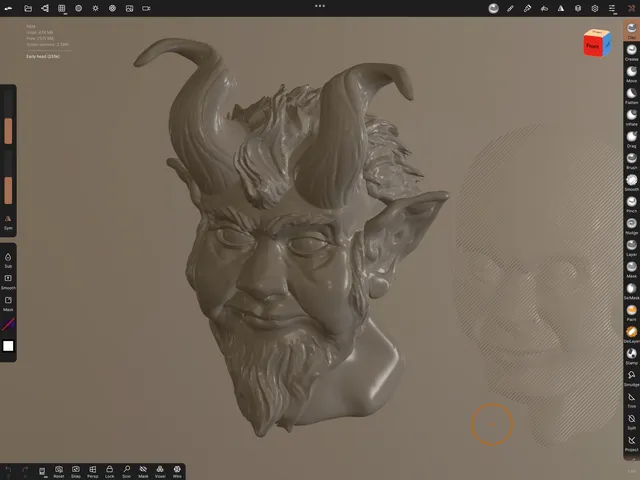The height and width of the screenshot is (480, 640).
Task: Open the files folder menu
Action: pos(28,8)
